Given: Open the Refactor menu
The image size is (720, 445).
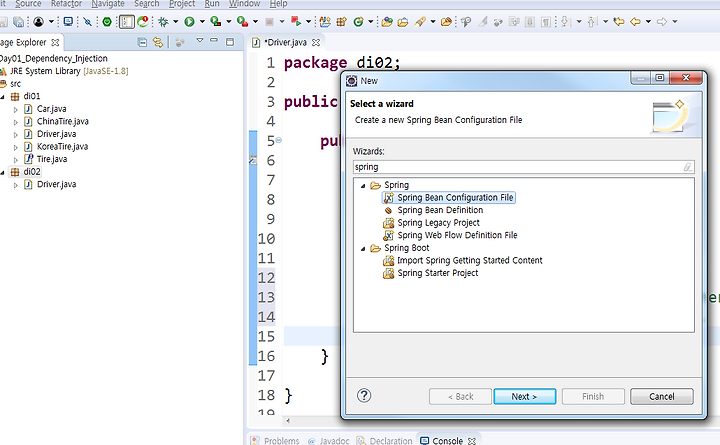Looking at the screenshot, I should [66, 4].
